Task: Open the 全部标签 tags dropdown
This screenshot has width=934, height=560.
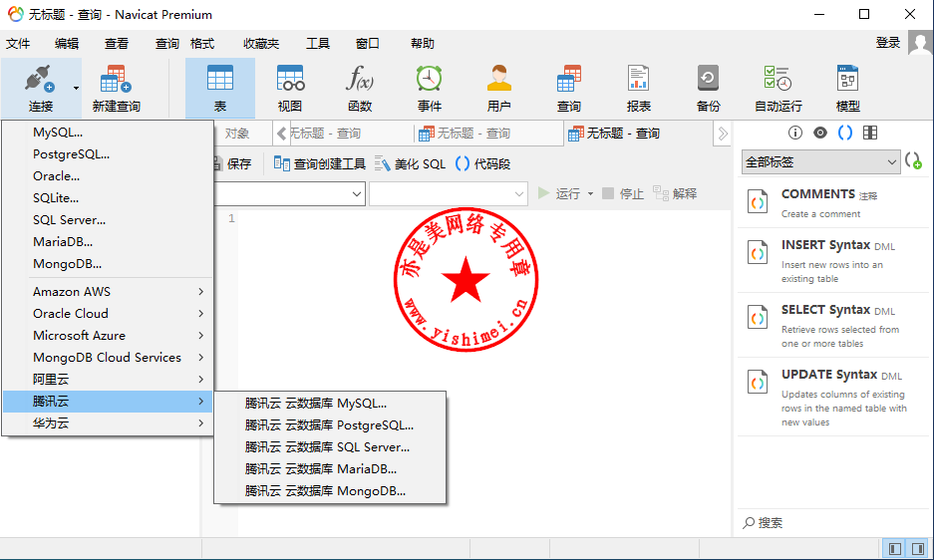Action: pyautogui.click(x=820, y=162)
